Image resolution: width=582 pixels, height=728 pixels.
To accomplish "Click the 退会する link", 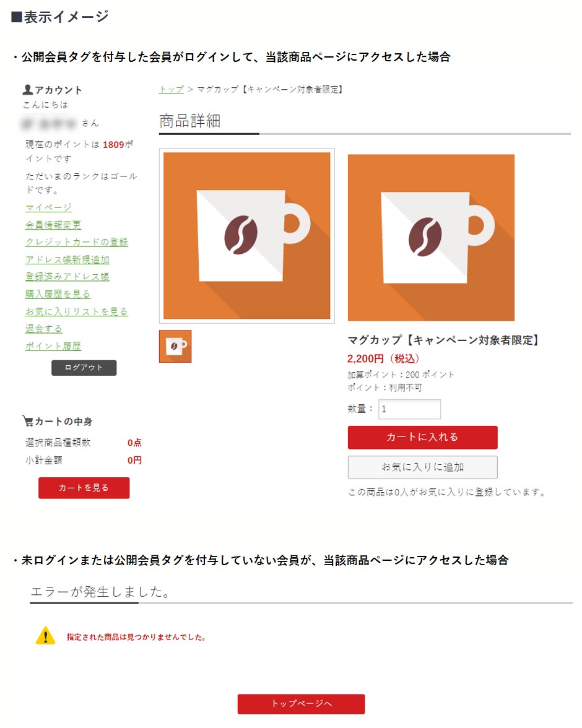I will click(44, 329).
